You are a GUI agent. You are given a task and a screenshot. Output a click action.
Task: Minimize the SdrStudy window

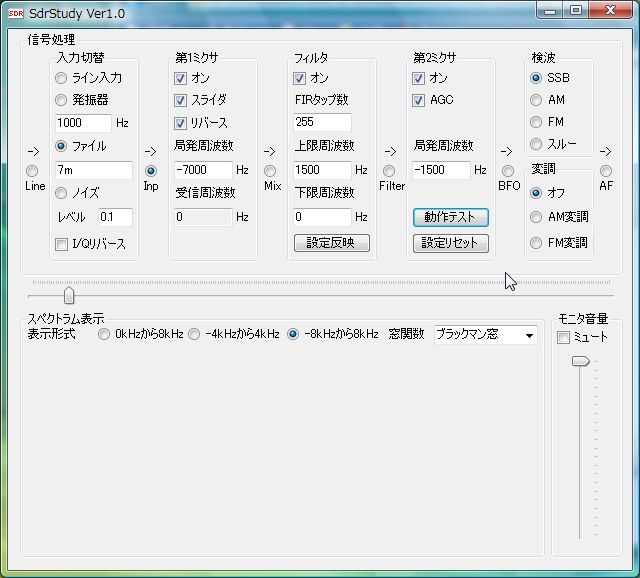point(550,11)
